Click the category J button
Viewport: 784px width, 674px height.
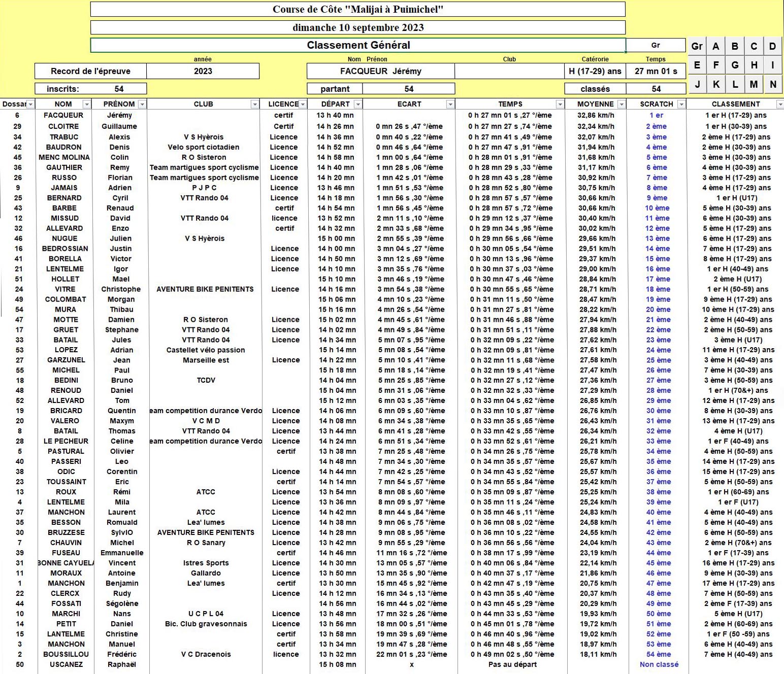click(x=697, y=84)
